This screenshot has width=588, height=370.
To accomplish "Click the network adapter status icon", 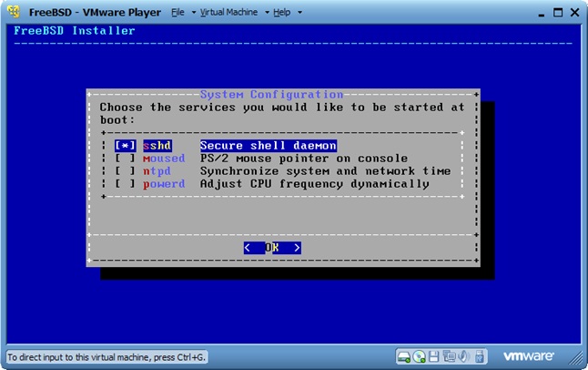I will (448, 355).
